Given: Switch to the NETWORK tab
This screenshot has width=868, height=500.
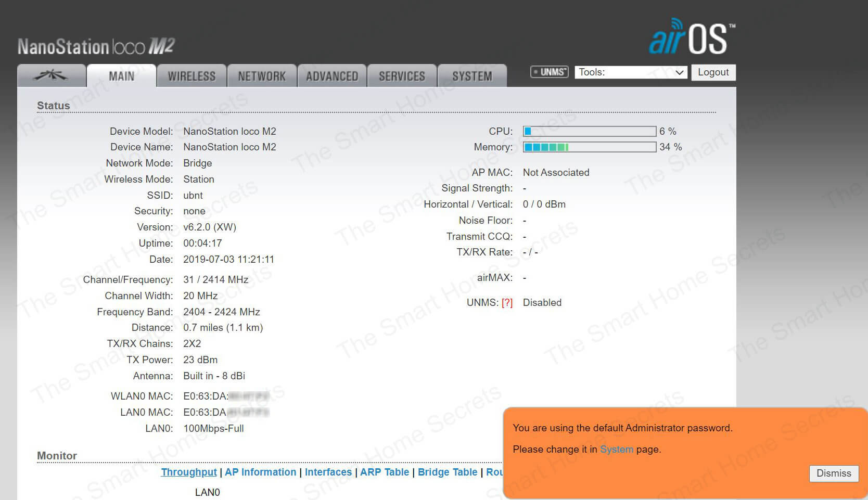Looking at the screenshot, I should (x=262, y=76).
